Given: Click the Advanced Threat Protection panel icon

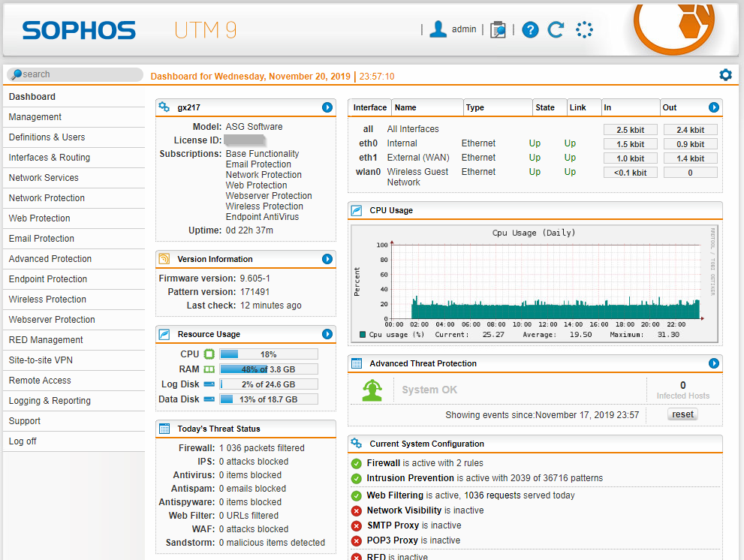Looking at the screenshot, I should tap(357, 363).
